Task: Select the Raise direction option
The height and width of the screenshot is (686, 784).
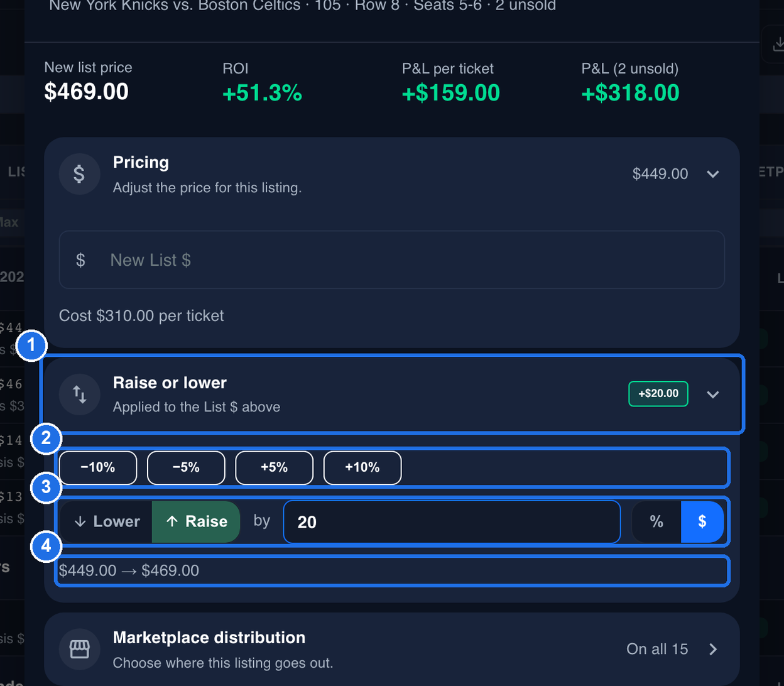Action: click(196, 521)
